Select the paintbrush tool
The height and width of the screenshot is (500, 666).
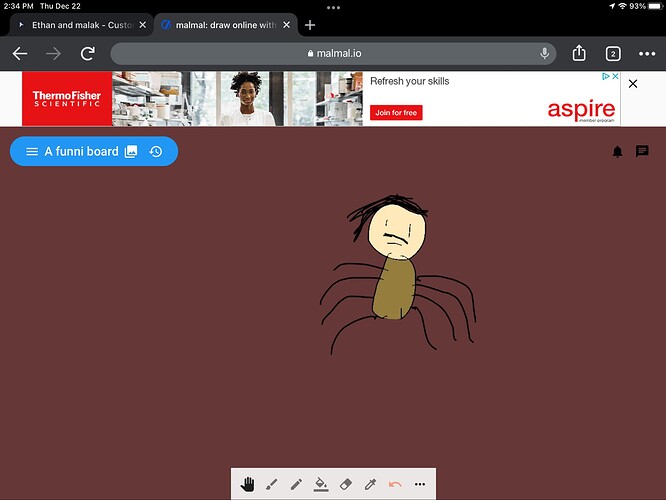coord(272,484)
